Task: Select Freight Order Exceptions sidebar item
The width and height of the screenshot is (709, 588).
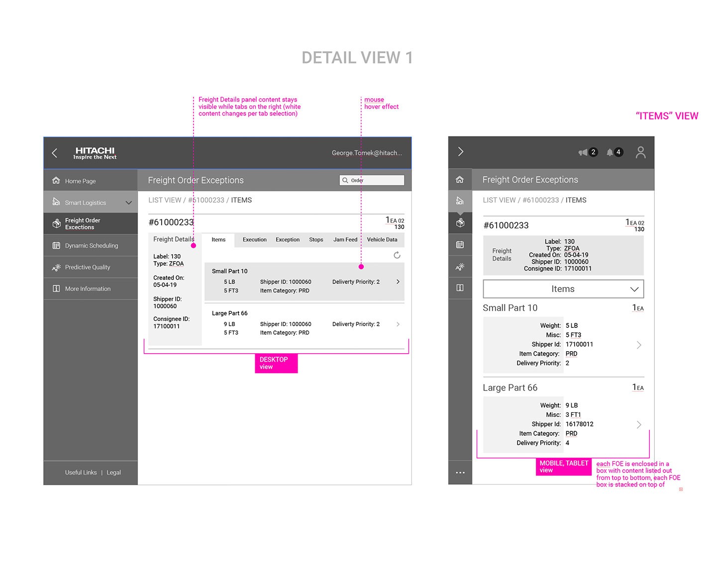Action: pyautogui.click(x=91, y=224)
